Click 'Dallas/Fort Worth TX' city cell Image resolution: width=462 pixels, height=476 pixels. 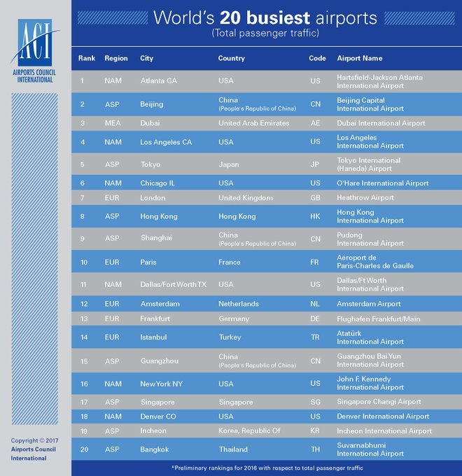click(x=173, y=285)
